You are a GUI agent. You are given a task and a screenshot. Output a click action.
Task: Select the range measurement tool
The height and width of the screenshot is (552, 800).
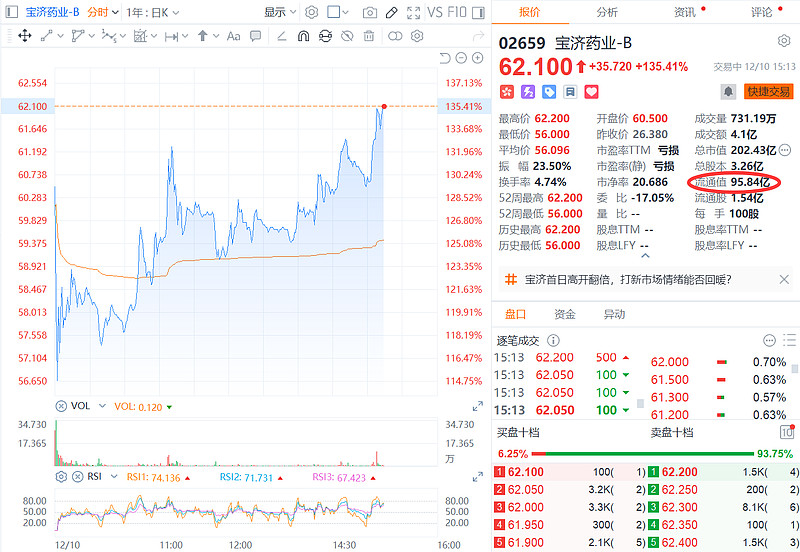[171, 36]
